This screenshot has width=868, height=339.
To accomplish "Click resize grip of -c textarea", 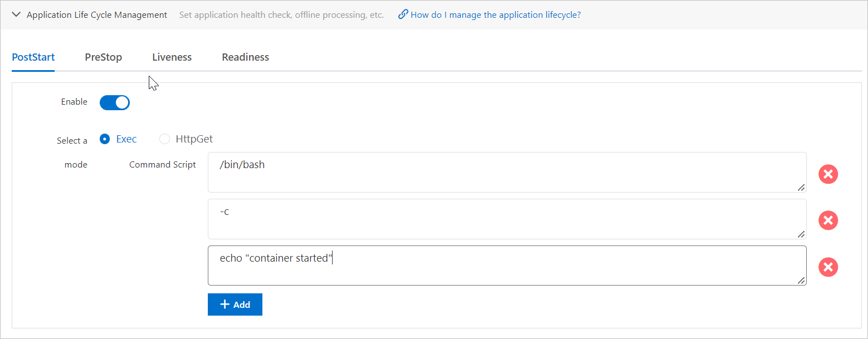I will coord(801,234).
